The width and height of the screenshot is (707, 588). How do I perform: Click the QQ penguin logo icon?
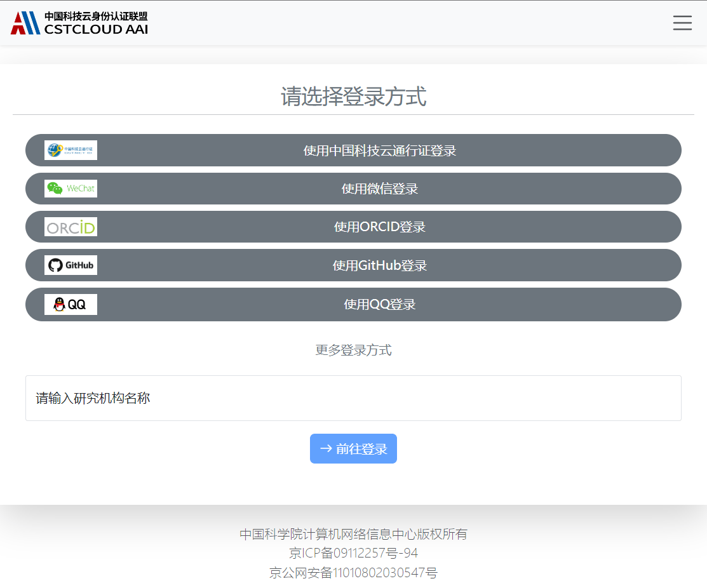(71, 304)
